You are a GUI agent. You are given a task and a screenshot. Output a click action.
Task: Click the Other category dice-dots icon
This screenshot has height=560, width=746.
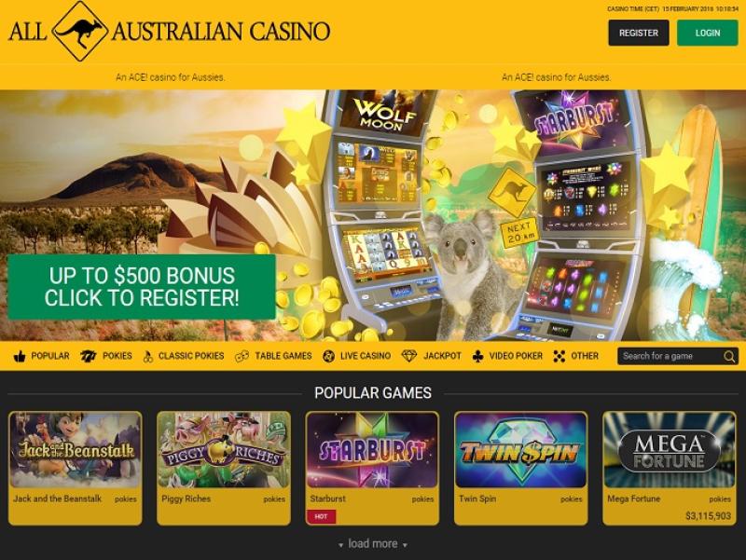click(x=559, y=356)
